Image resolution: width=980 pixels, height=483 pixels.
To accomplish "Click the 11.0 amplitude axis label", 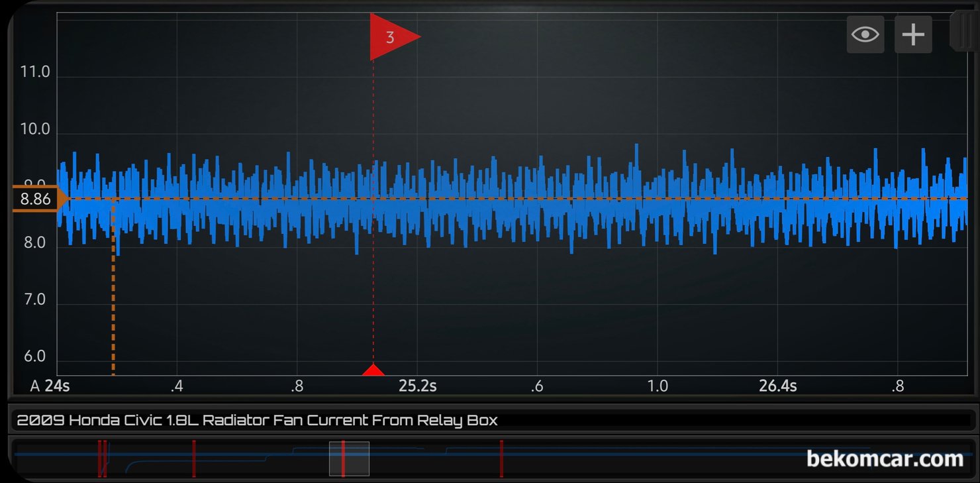I will 35,72.
